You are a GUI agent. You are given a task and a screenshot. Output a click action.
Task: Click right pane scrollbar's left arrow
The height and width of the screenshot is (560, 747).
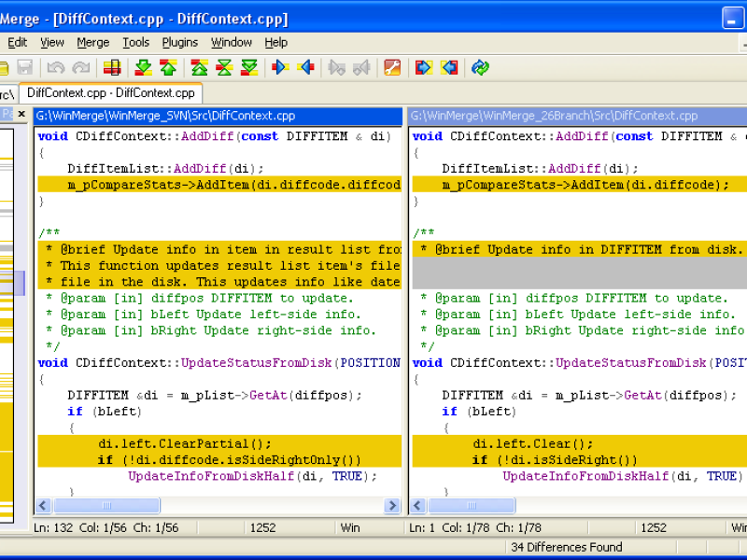point(417,505)
